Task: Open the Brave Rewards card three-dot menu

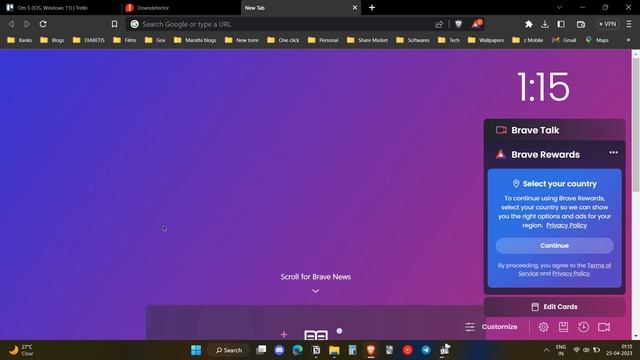Action: (613, 153)
